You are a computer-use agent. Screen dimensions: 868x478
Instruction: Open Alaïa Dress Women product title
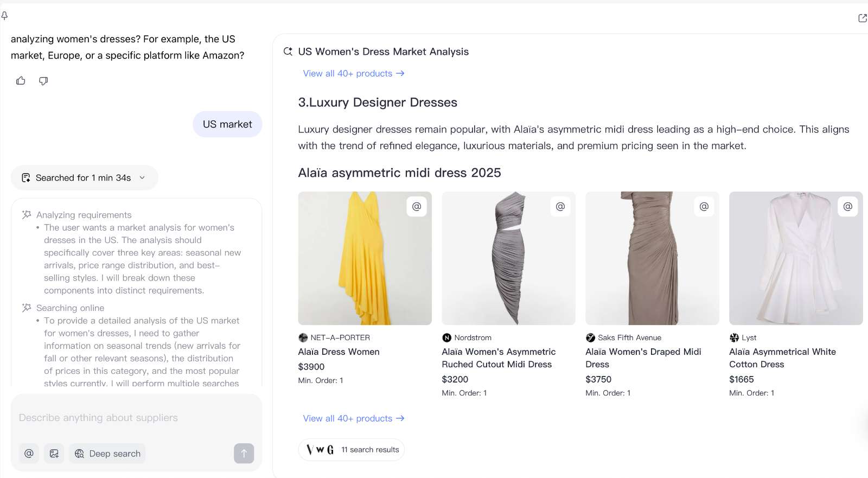point(339,352)
